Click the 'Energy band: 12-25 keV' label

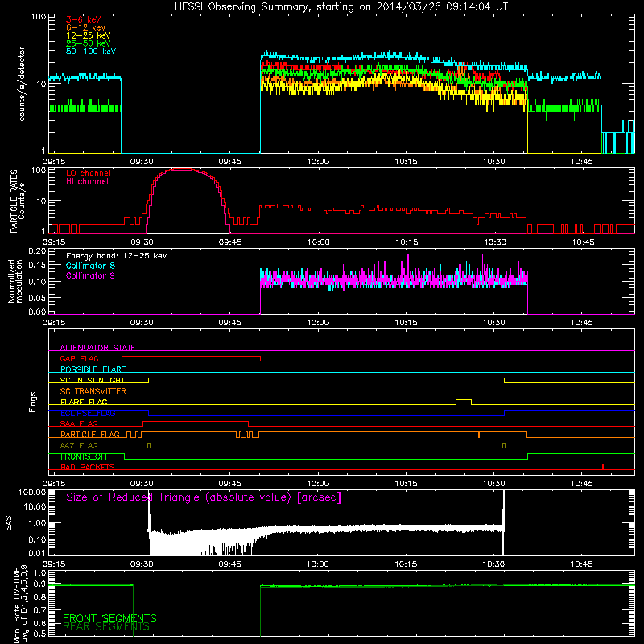click(117, 256)
